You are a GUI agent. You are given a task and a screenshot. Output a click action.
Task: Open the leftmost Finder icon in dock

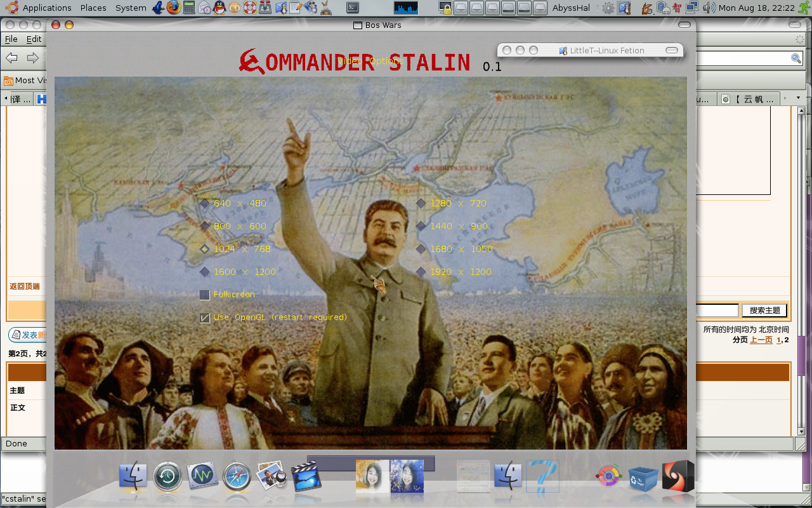point(133,476)
